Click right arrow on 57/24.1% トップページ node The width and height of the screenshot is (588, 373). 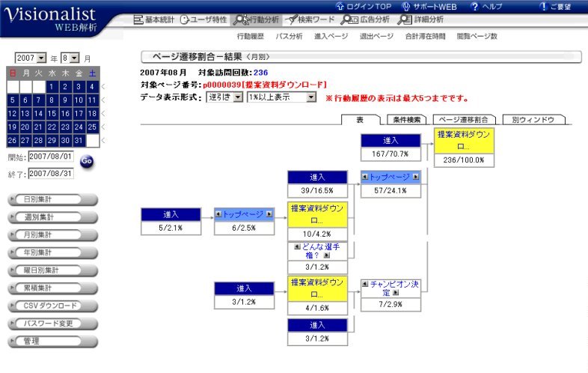point(415,177)
